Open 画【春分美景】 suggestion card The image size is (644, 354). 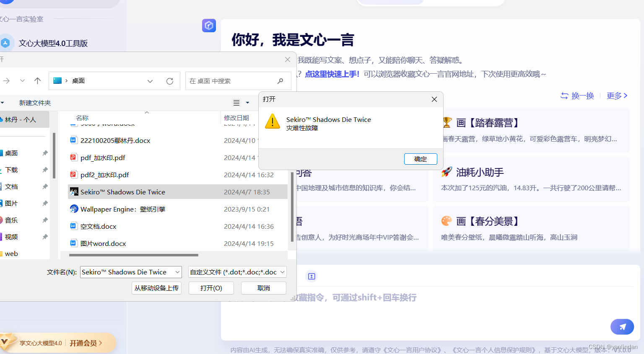click(x=531, y=228)
